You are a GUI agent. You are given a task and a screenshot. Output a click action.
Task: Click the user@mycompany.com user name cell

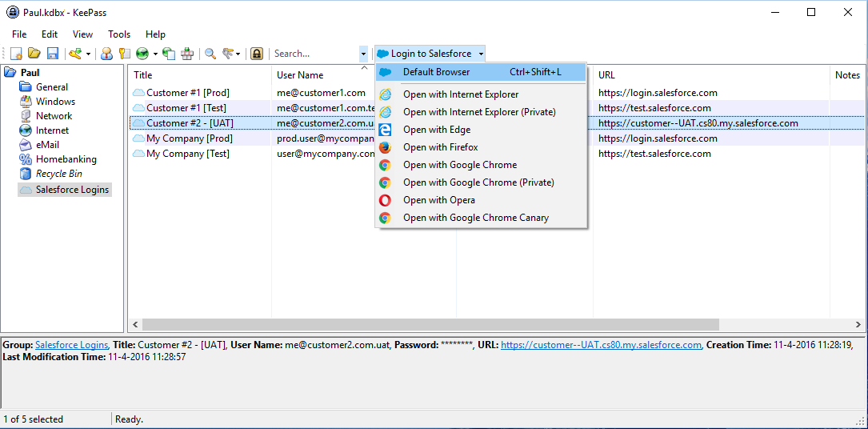click(326, 154)
